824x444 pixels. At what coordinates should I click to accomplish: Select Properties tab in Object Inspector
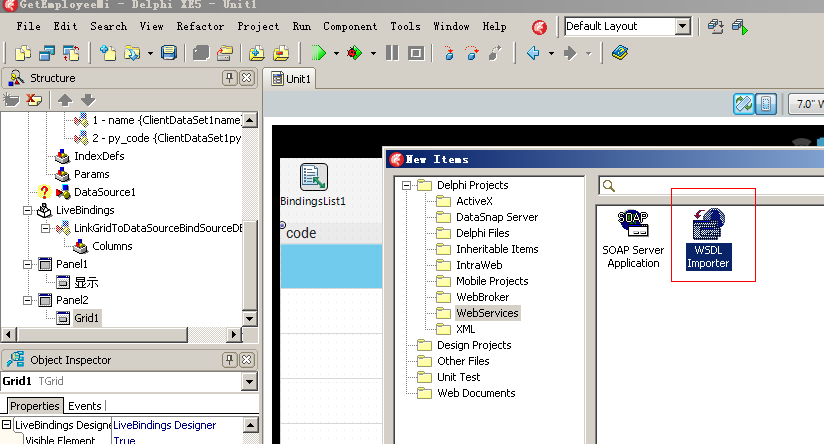pos(35,406)
